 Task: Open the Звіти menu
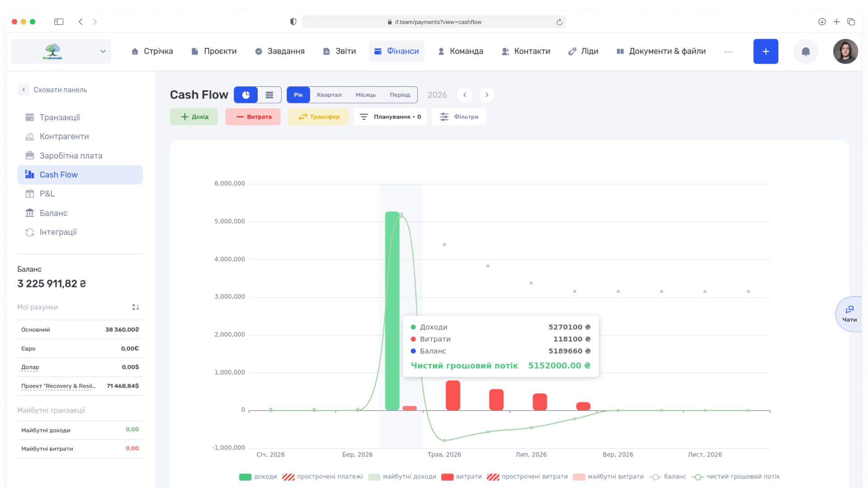pyautogui.click(x=340, y=52)
